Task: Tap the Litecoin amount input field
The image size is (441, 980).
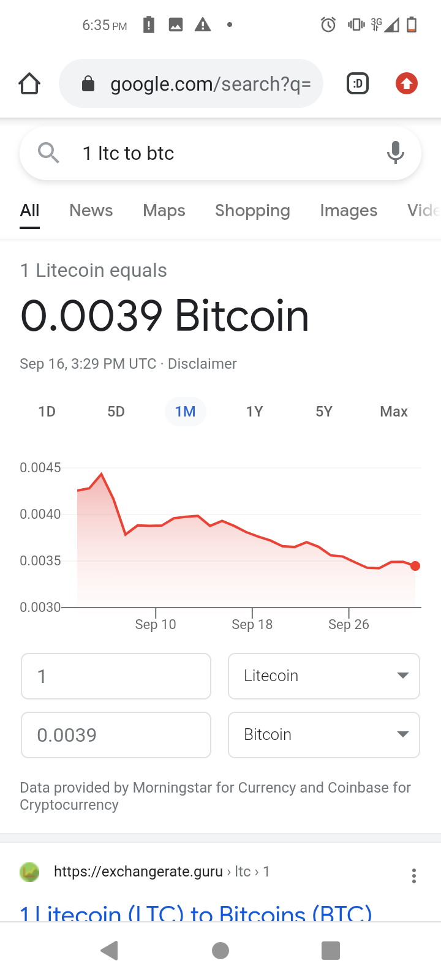Action: pos(116,676)
